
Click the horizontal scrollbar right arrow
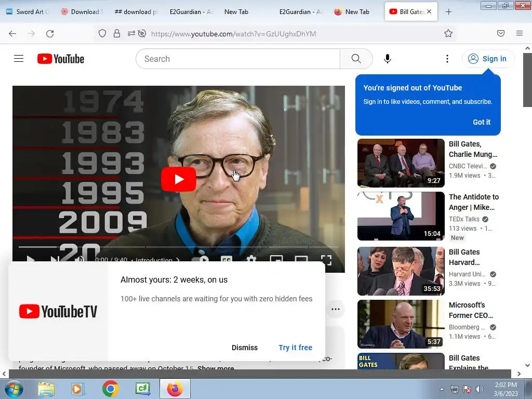519,374
